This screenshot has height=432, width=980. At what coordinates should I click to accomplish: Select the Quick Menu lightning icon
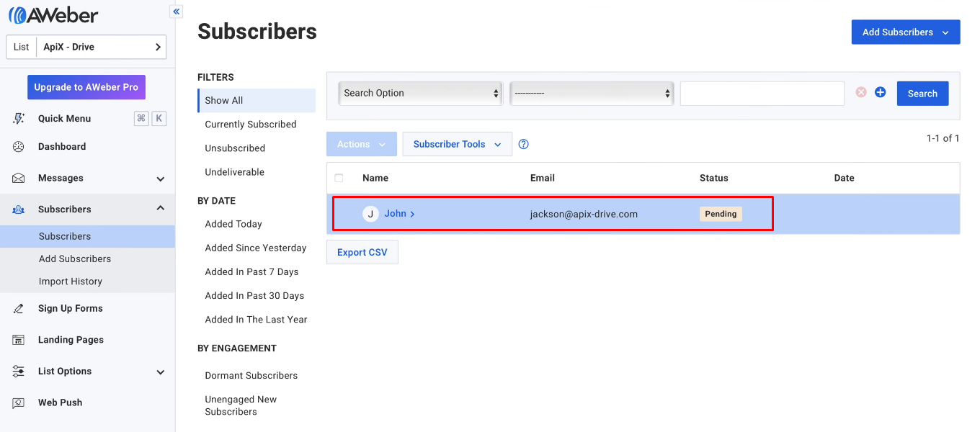pyautogui.click(x=20, y=118)
